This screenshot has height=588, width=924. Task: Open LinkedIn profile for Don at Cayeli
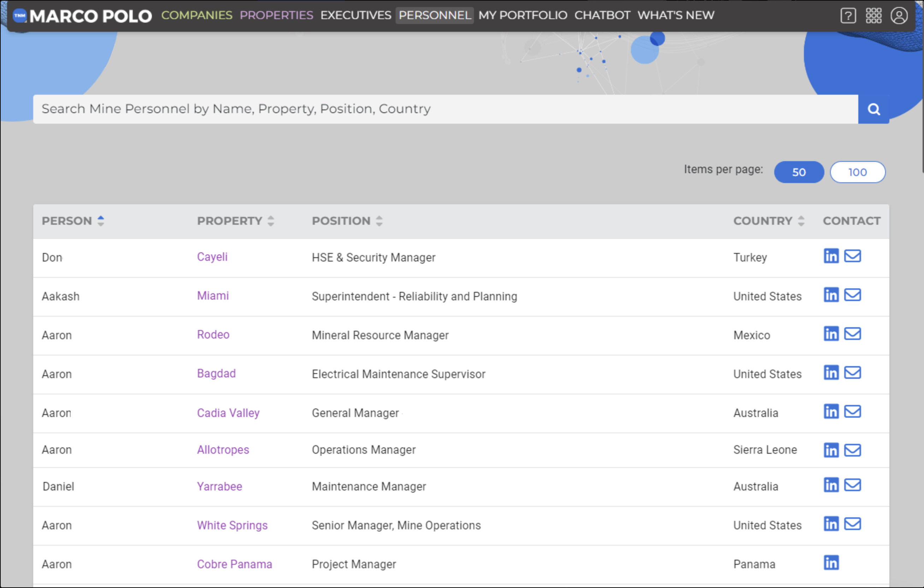831,256
